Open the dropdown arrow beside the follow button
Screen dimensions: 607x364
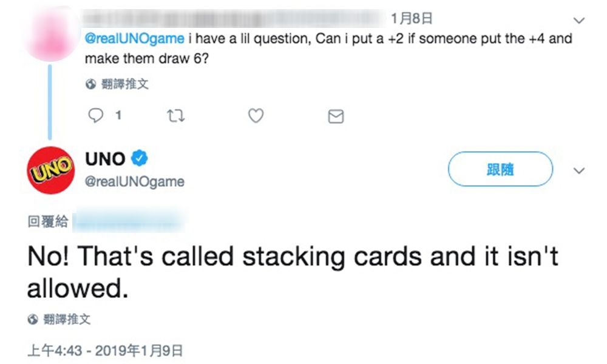(578, 172)
